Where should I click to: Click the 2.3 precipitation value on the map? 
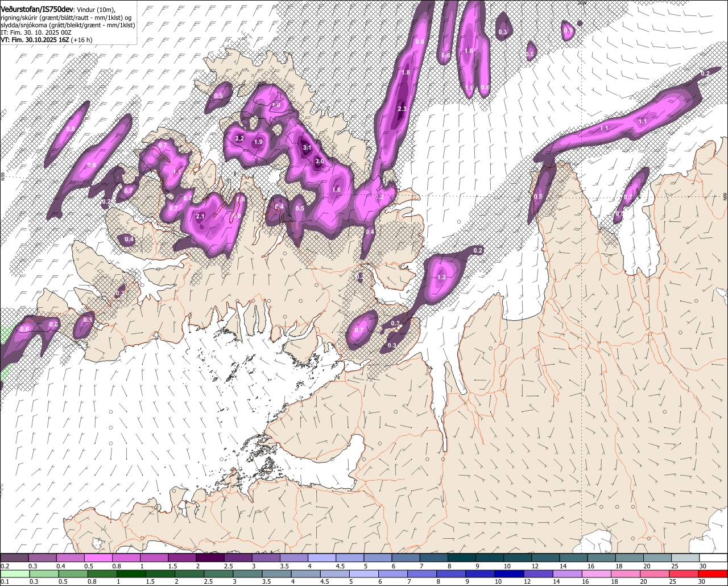(x=402, y=109)
